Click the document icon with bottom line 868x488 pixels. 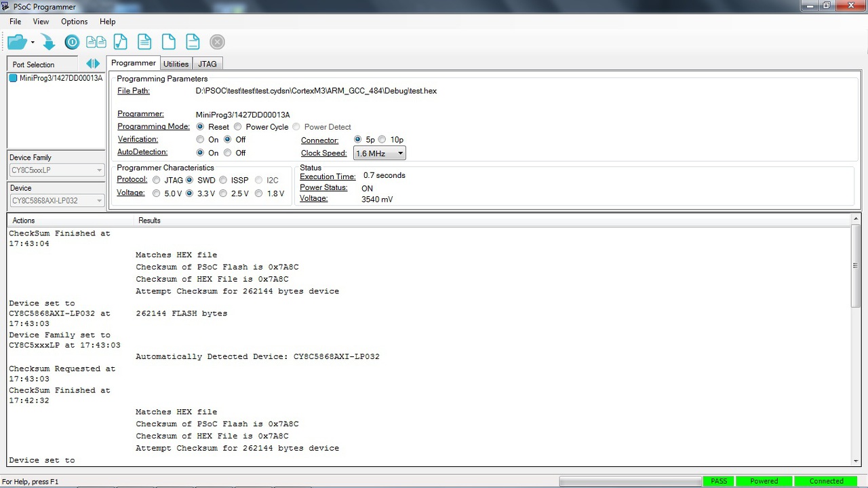[193, 42]
